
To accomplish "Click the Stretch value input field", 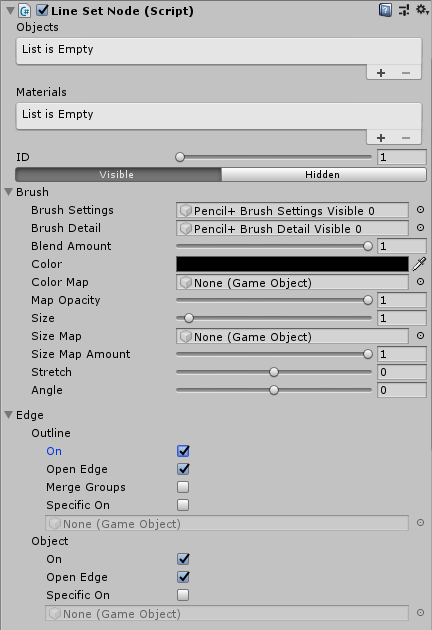I will click(401, 372).
